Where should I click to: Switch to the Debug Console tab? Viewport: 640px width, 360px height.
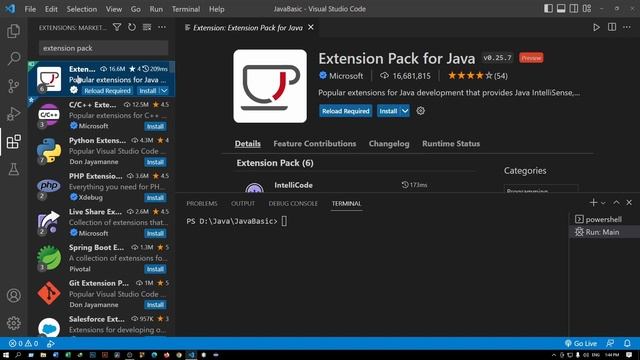[x=293, y=203]
